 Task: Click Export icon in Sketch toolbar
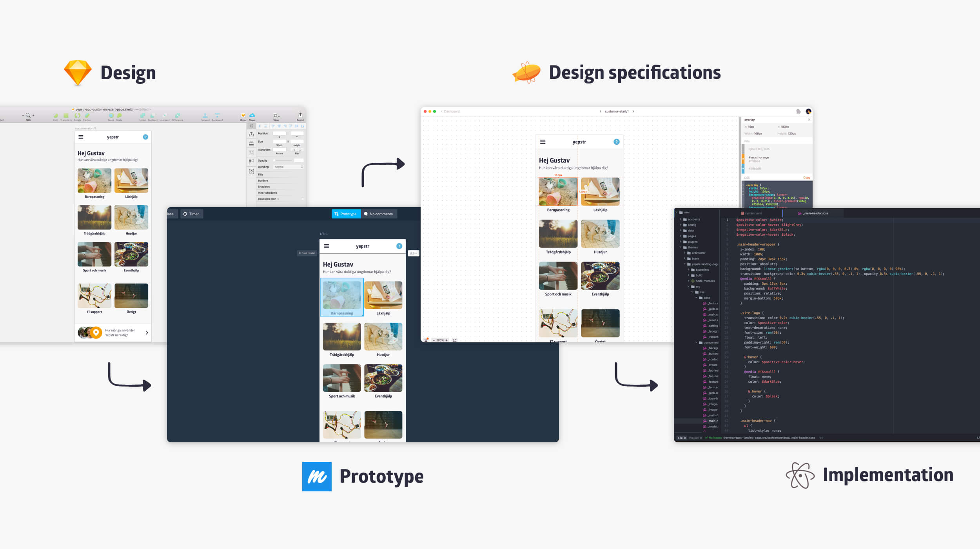click(x=300, y=115)
